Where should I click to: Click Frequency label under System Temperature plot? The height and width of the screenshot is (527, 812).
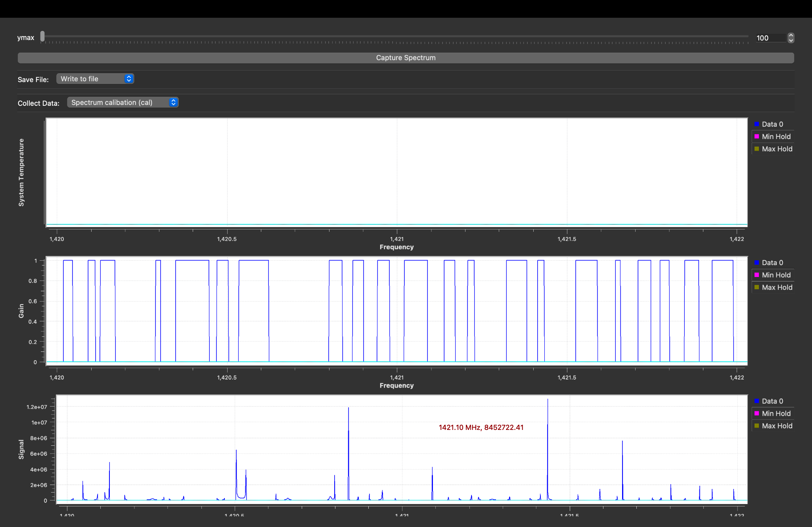coord(396,247)
